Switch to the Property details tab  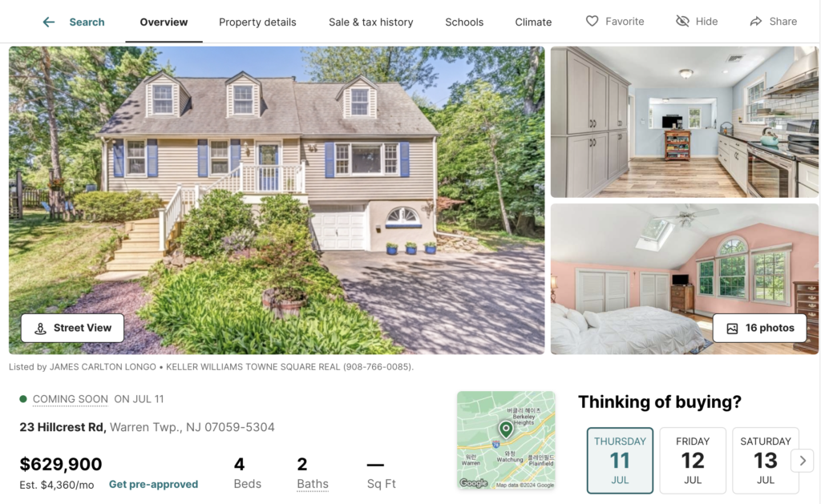coord(257,22)
